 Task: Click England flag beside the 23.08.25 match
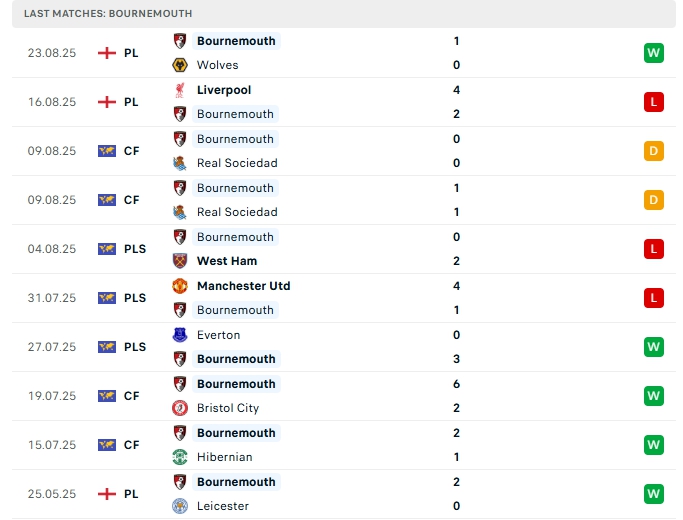tap(107, 53)
